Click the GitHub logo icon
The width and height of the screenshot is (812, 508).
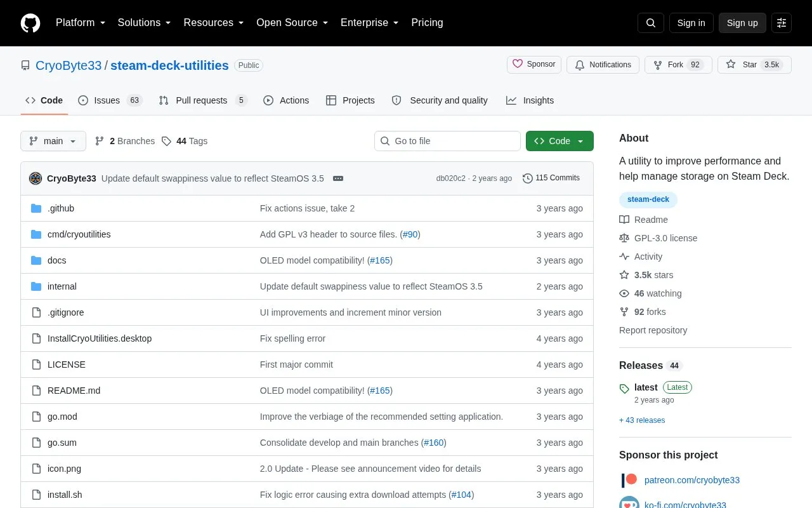click(x=30, y=23)
